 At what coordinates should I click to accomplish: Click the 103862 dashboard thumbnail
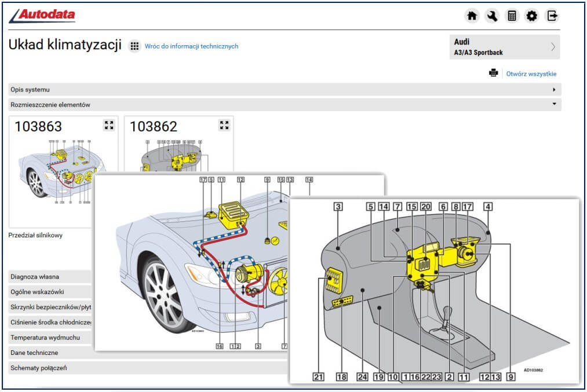(x=174, y=156)
